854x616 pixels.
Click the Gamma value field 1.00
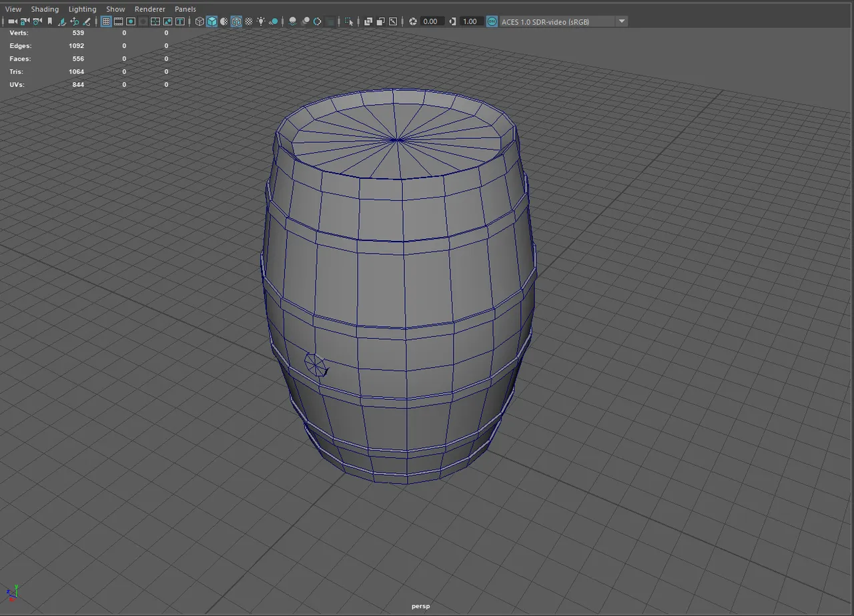[470, 21]
